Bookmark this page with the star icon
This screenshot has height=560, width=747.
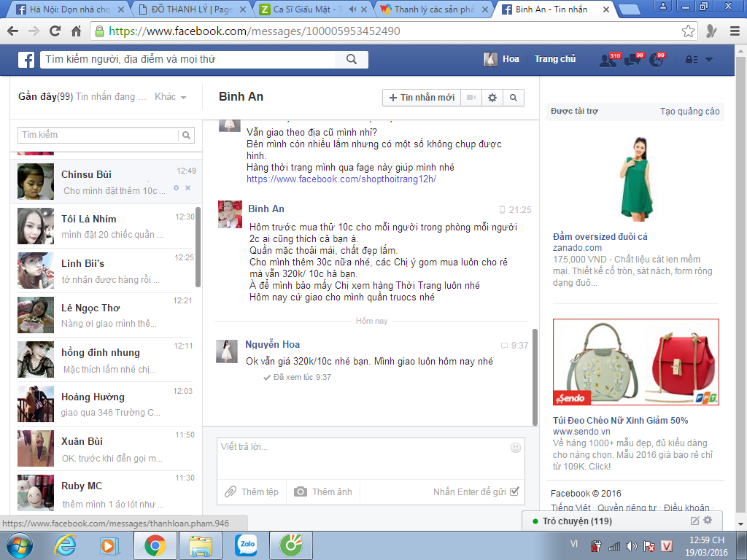[x=688, y=31]
